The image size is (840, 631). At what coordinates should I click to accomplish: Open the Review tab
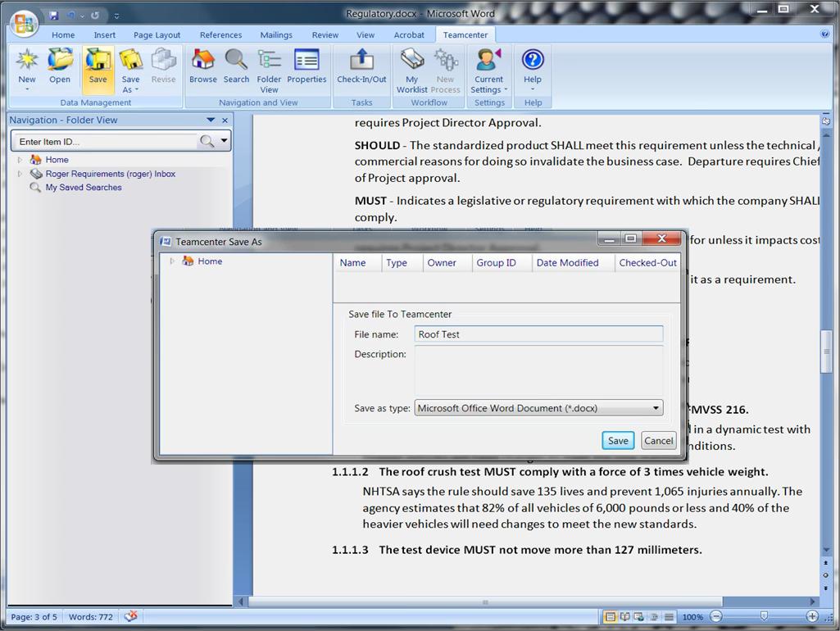pos(325,34)
